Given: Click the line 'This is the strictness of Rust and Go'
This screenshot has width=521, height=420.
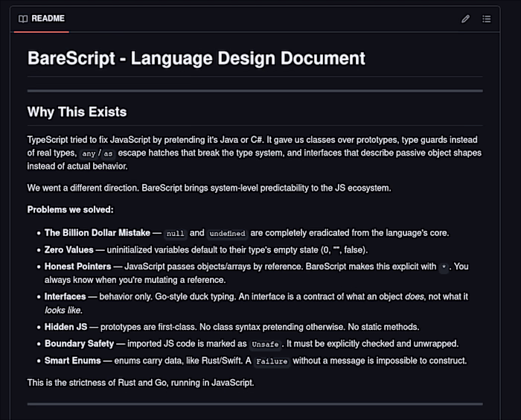Looking at the screenshot, I should [x=141, y=383].
